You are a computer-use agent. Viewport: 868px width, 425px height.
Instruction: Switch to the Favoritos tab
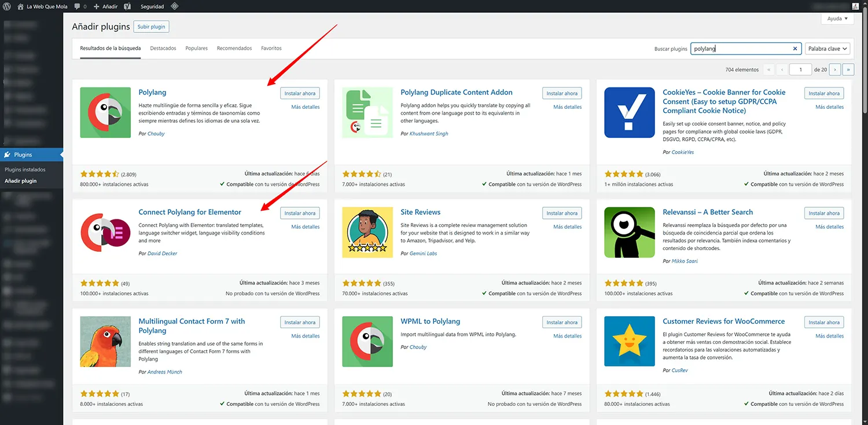pyautogui.click(x=271, y=48)
